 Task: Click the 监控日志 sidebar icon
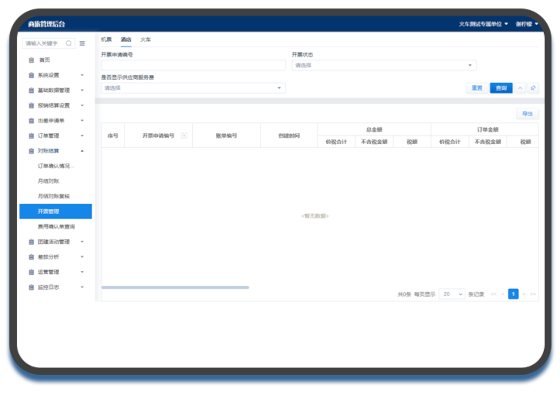(31, 287)
